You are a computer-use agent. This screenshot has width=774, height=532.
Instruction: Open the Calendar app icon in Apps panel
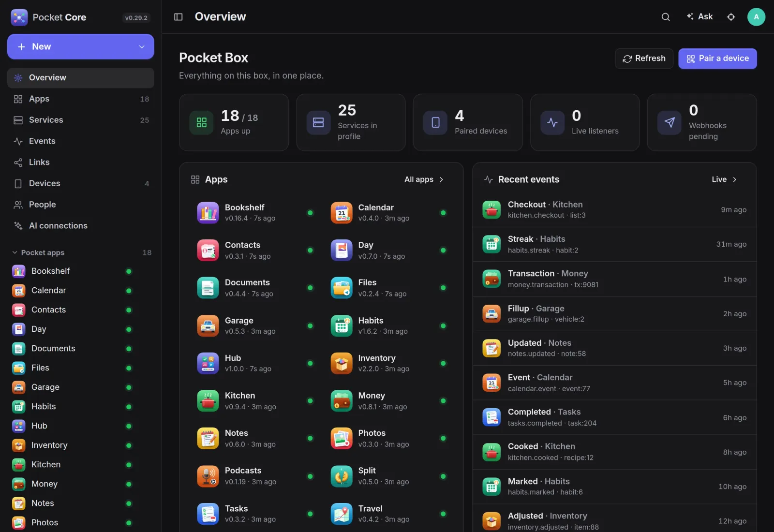[342, 213]
